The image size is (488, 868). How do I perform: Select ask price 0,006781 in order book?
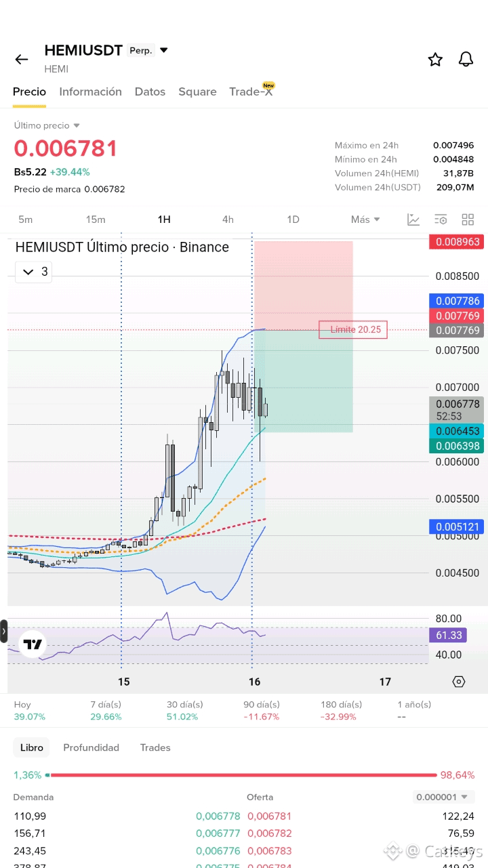tap(270, 817)
